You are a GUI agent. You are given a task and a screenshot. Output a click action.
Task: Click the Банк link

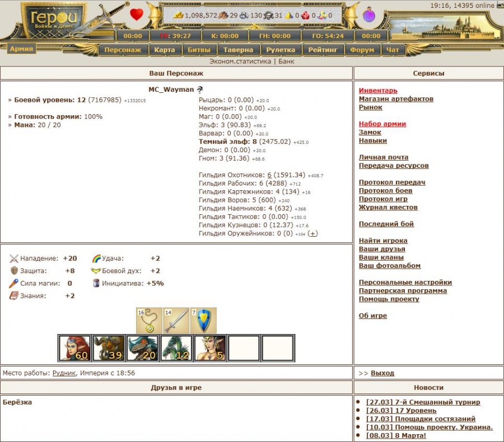(286, 62)
